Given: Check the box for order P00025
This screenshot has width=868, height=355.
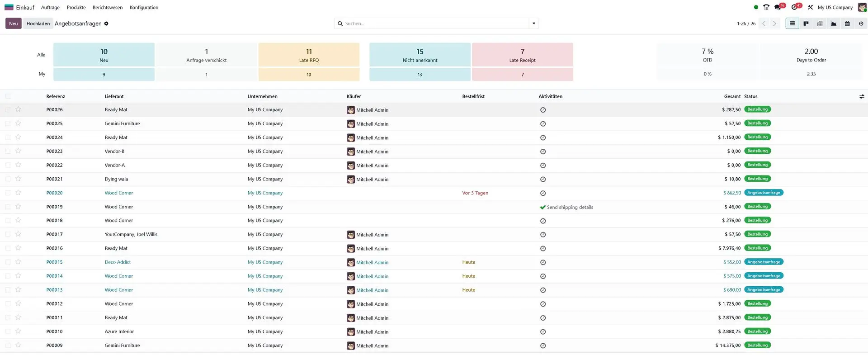Looking at the screenshot, I should point(8,123).
